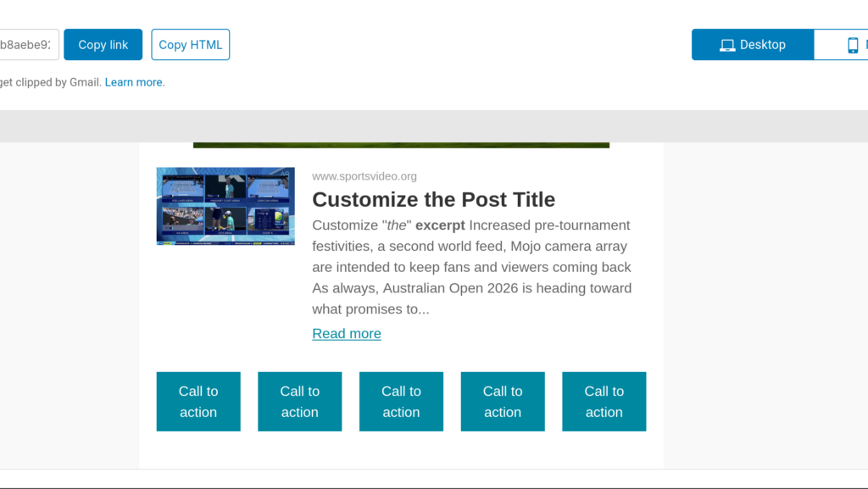Click the first Call to action button
Image resolution: width=868 pixels, height=489 pixels.
pyautogui.click(x=198, y=402)
